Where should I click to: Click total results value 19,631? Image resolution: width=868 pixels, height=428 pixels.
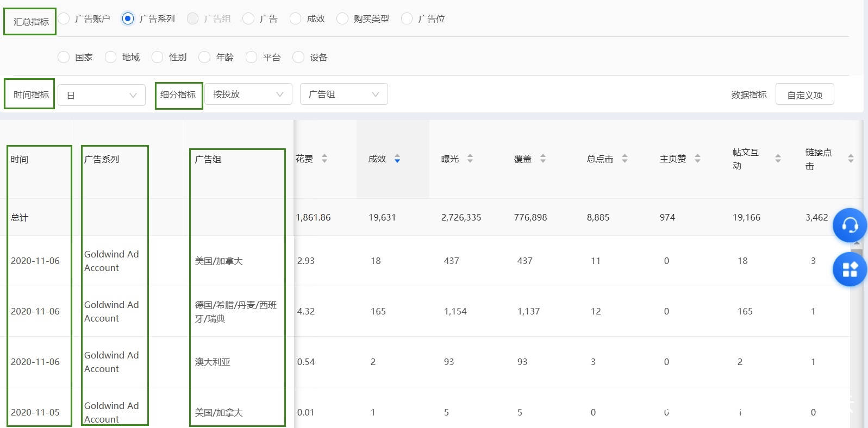(382, 217)
